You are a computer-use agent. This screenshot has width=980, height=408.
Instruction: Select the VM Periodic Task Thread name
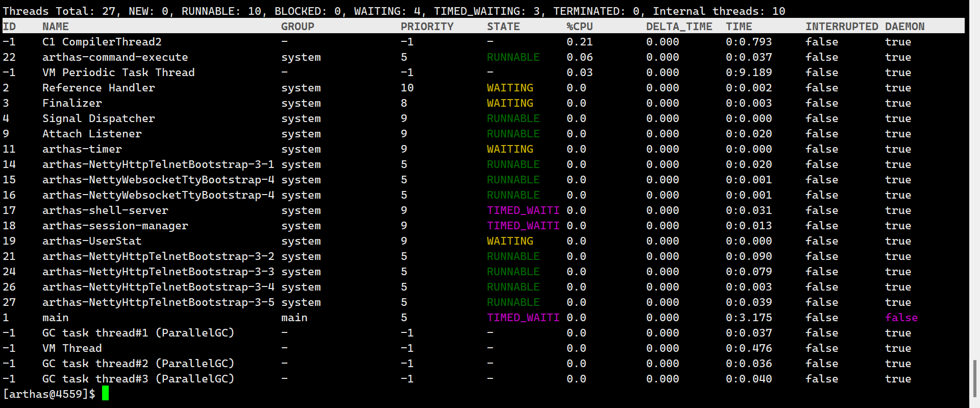coord(118,73)
